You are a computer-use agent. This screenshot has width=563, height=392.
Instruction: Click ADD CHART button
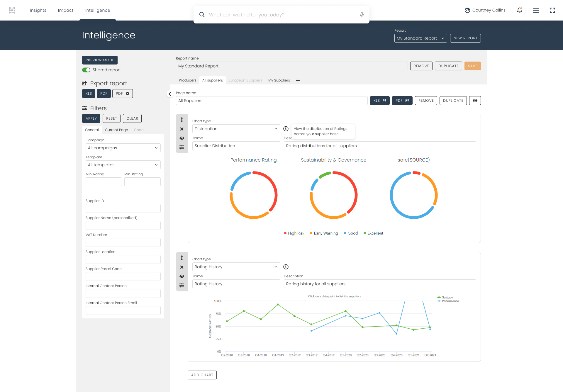(x=202, y=375)
